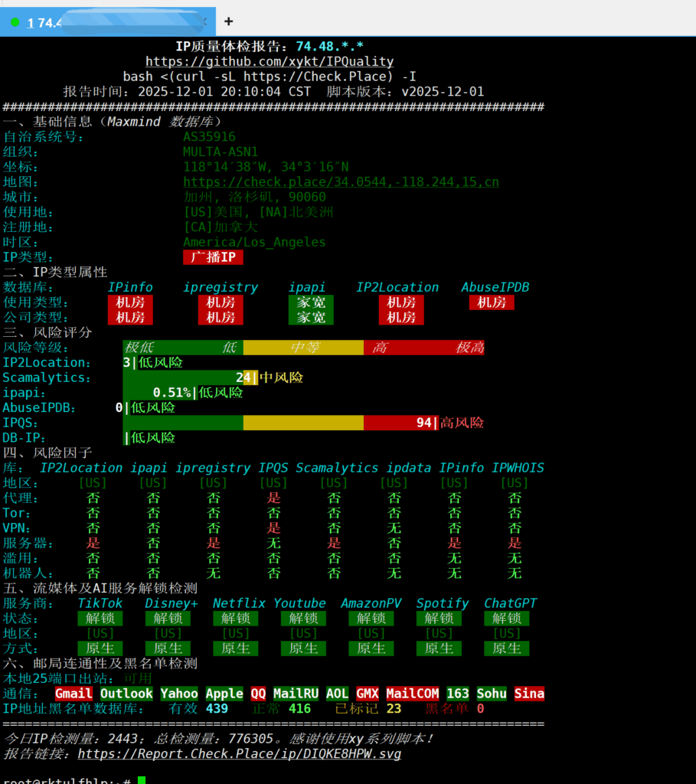
Task: Click the 原生 badge under ChatGPT
Action: point(506,648)
